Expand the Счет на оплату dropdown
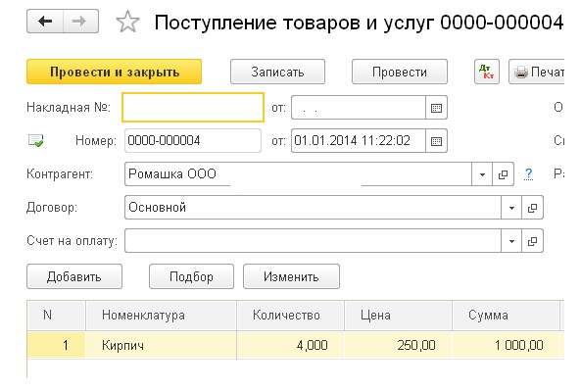581x392 pixels. [511, 241]
